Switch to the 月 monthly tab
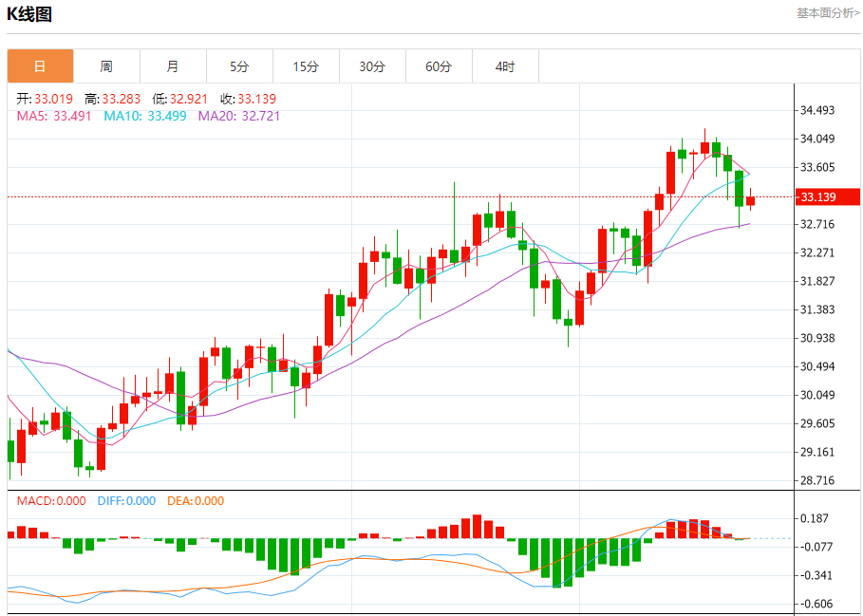The width and height of the screenshot is (863, 616). tap(173, 66)
